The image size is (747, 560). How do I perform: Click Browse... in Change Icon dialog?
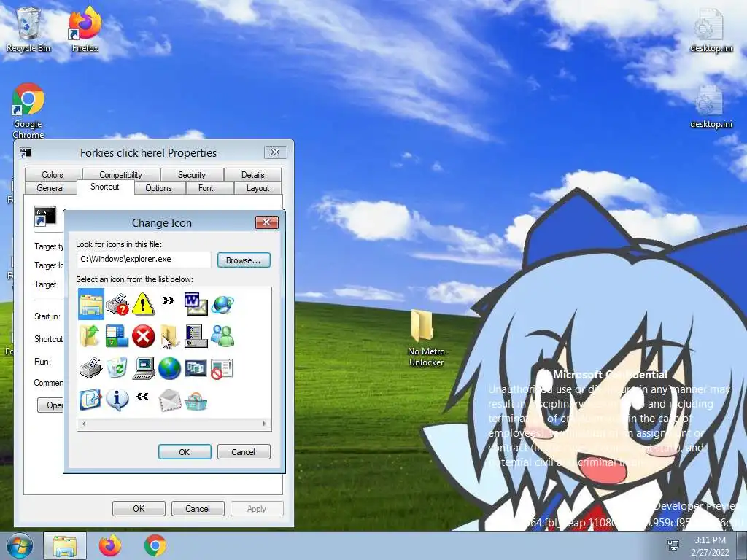tap(244, 260)
